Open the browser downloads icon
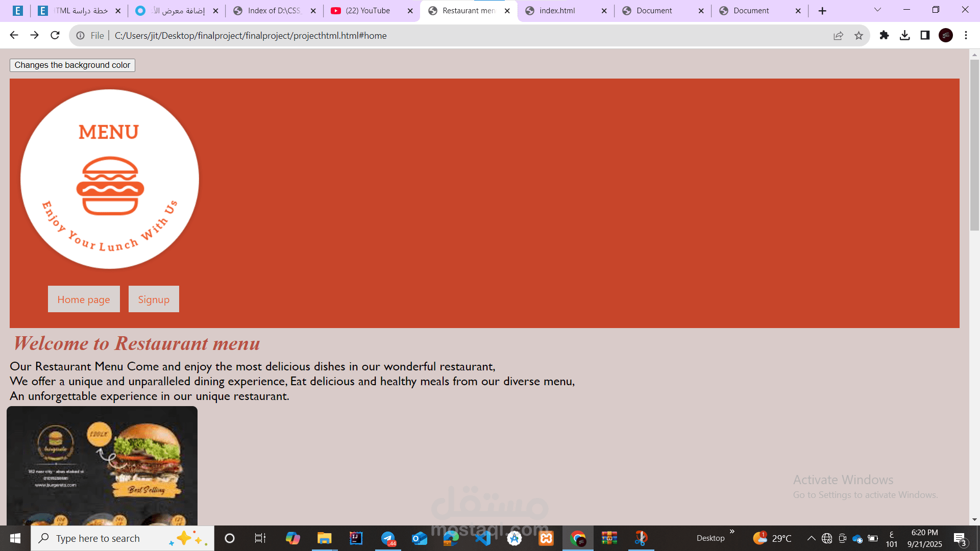The height and width of the screenshot is (551, 980). click(904, 35)
